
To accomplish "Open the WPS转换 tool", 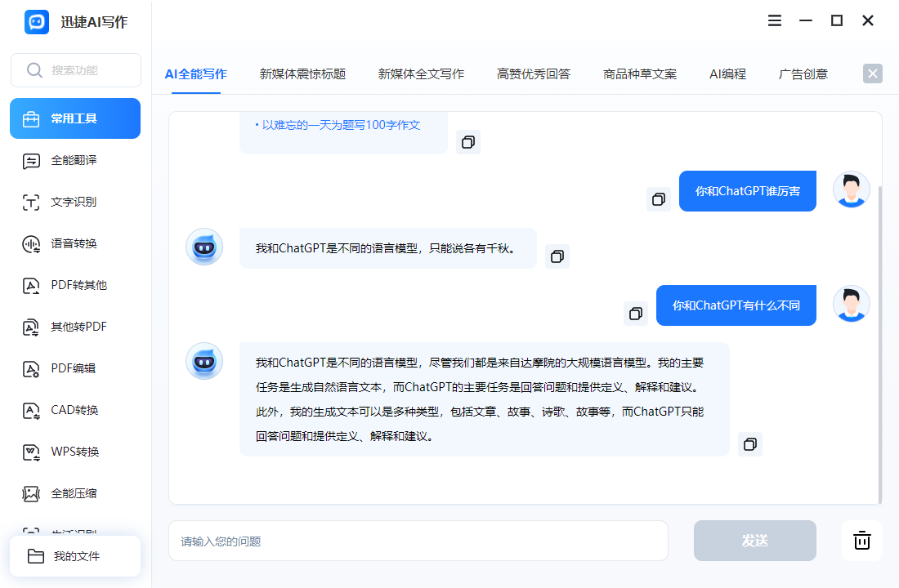I will 74,452.
